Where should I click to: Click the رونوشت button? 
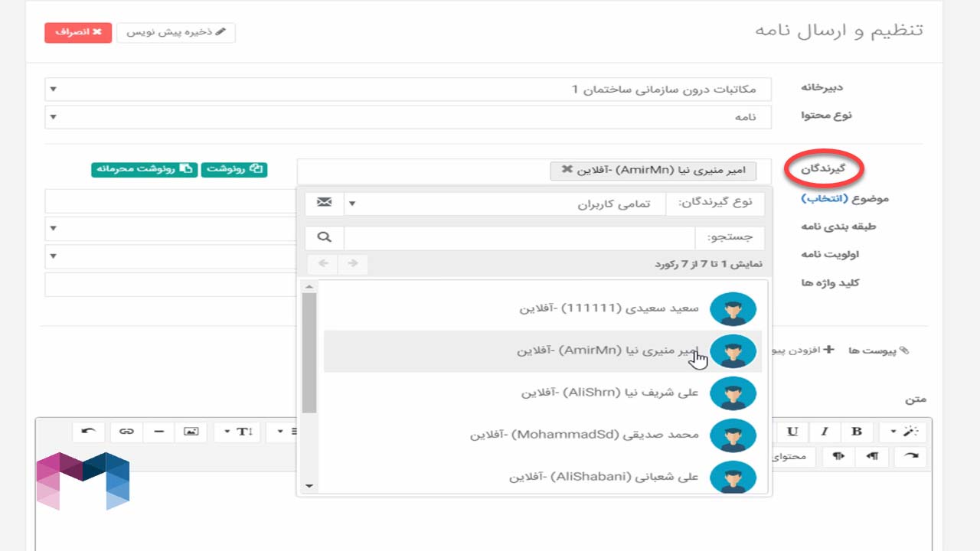point(234,169)
